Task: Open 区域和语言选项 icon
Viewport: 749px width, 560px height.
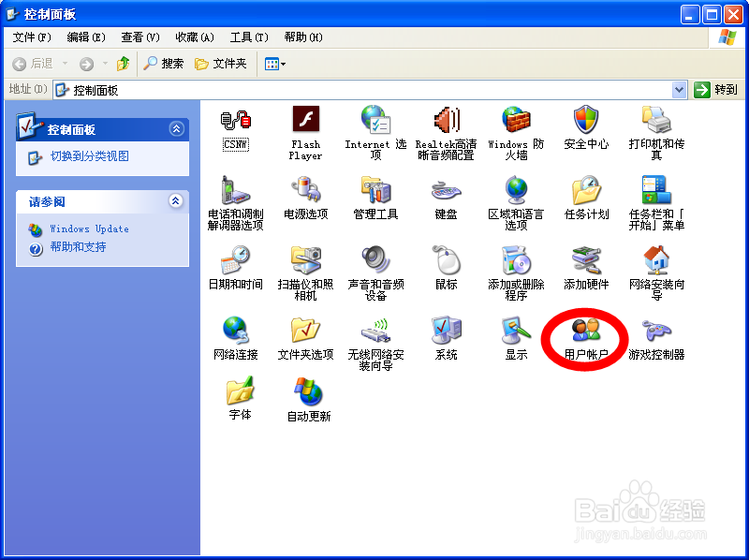Action: 516,190
